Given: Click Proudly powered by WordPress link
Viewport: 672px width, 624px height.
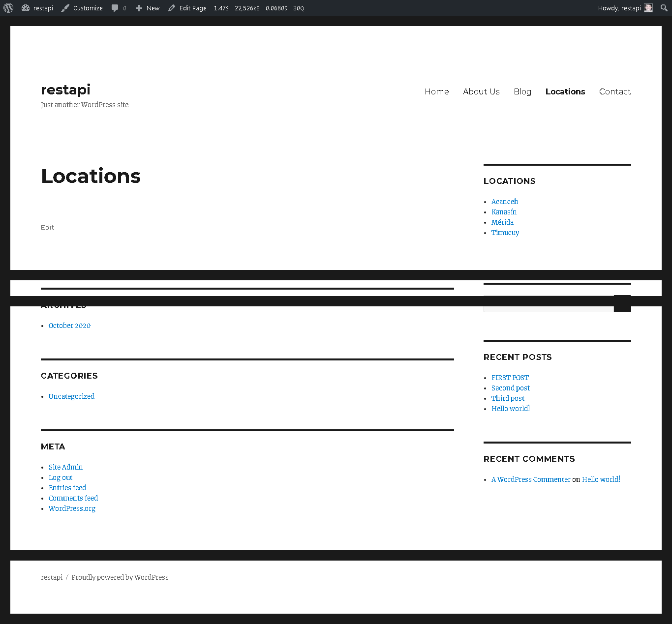Looking at the screenshot, I should tap(120, 577).
